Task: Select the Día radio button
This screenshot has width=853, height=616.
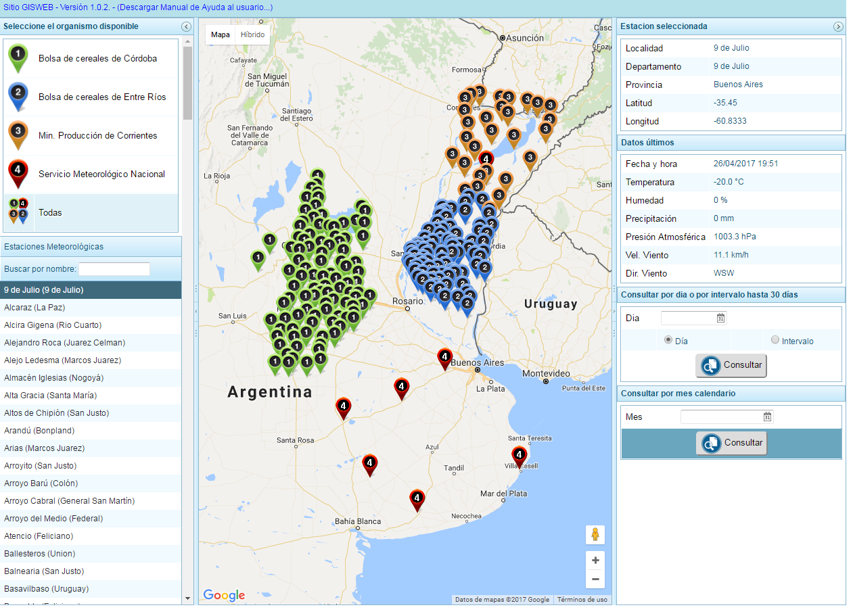Action: click(x=668, y=340)
